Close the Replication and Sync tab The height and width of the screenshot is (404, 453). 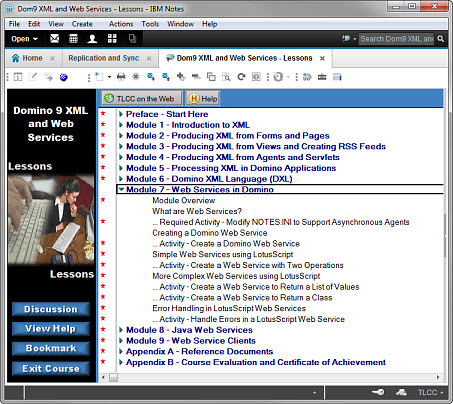(149, 58)
